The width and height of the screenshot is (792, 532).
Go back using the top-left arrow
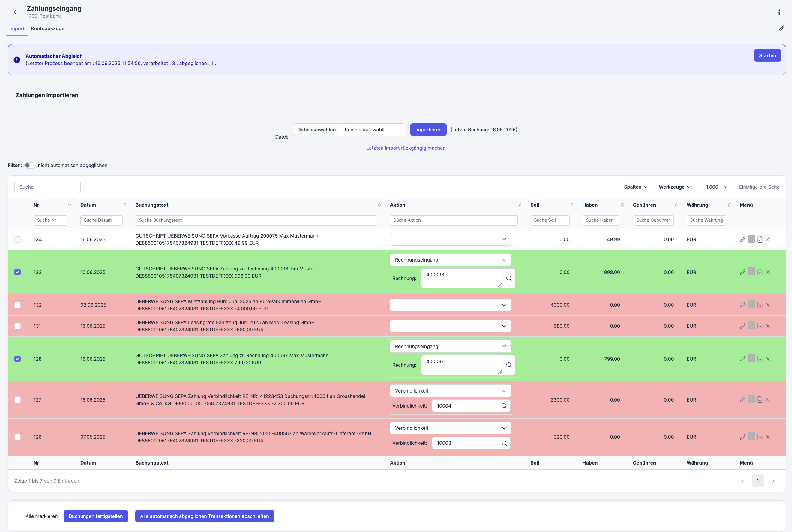tap(15, 12)
